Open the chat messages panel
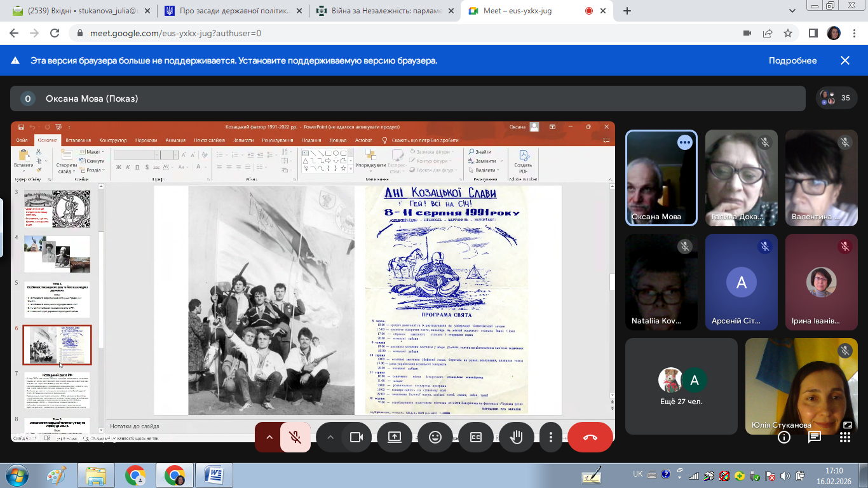Screen dimensions: 868x488 click(815, 437)
